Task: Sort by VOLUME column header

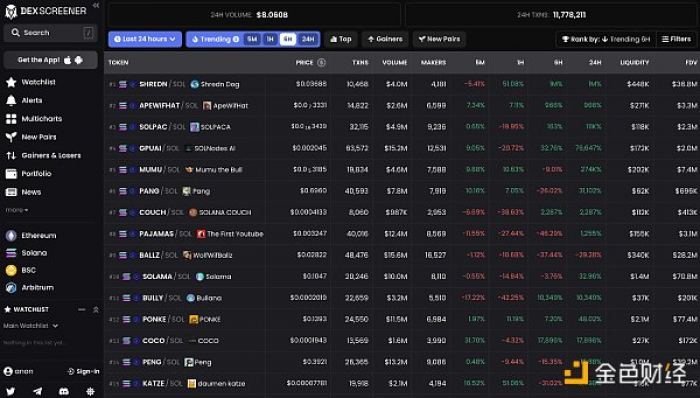Action: coord(395,62)
